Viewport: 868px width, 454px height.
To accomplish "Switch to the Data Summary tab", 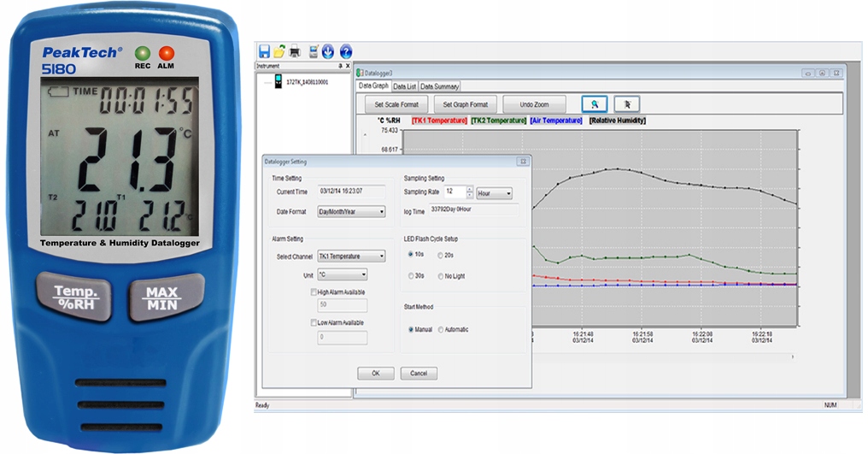I will [439, 86].
